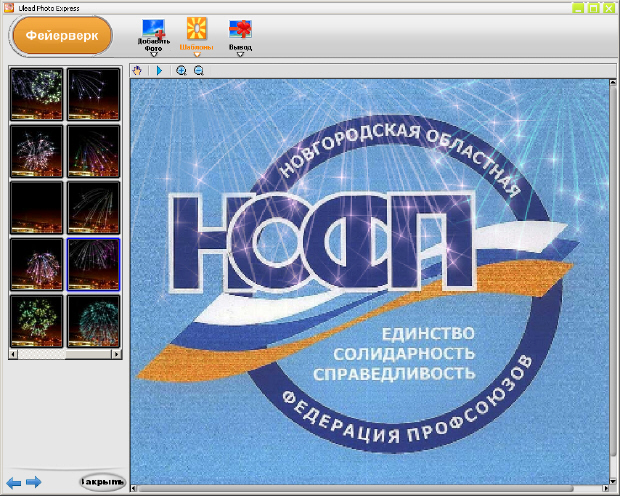
Task: Choose the multicolor fireworks template thumbnail, first row
Action: (x=36, y=94)
